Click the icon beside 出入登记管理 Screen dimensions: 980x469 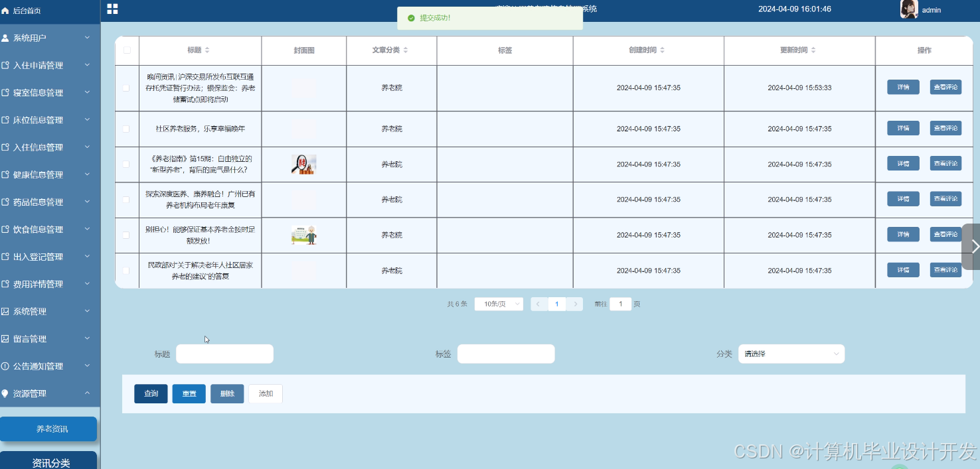5,257
